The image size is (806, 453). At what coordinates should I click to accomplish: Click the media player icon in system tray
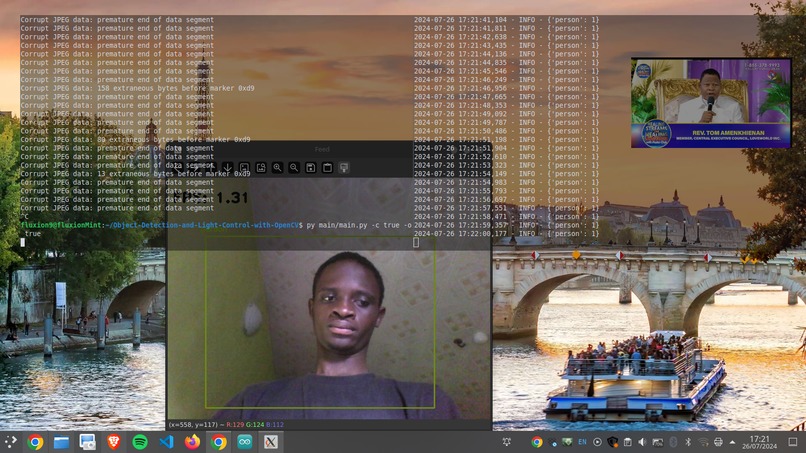click(x=597, y=442)
